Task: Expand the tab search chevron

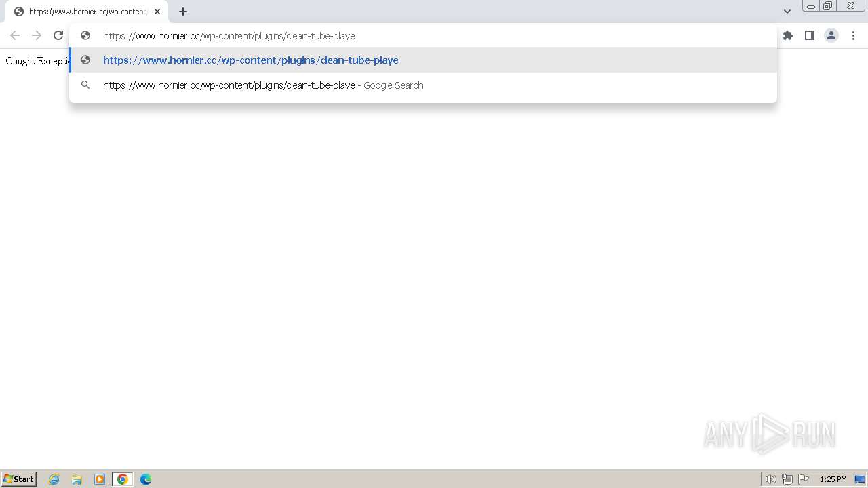Action: pos(787,12)
